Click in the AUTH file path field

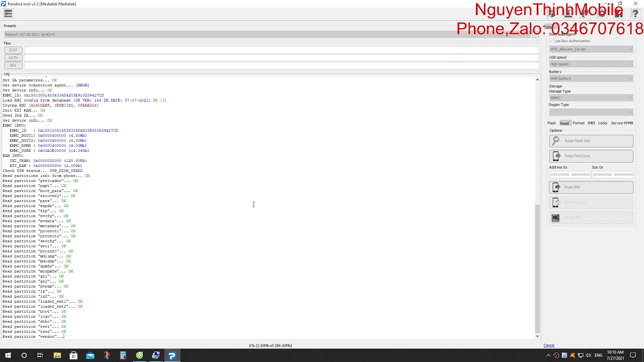click(x=281, y=57)
